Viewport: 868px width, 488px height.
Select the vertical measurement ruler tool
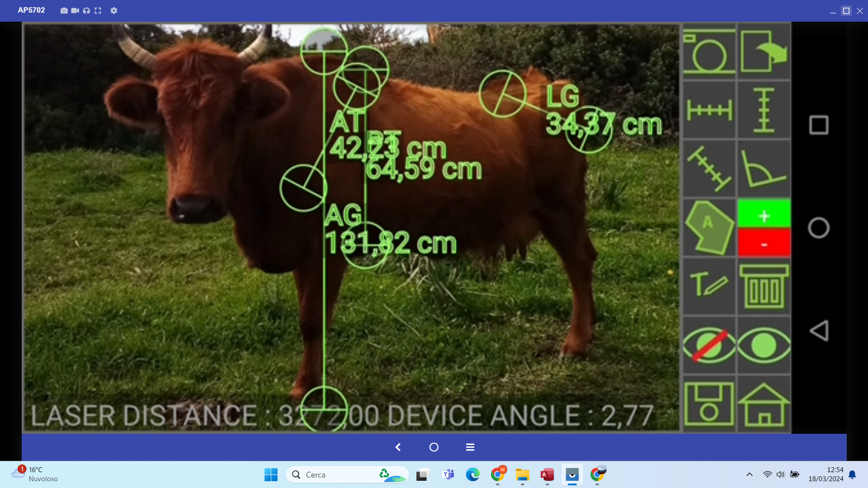point(764,110)
